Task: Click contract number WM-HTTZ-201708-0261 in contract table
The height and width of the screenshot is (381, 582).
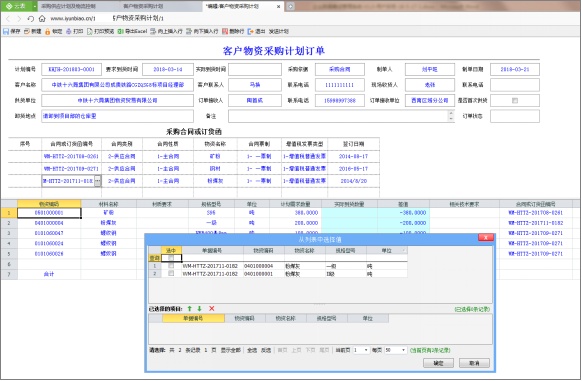Action: tap(71, 157)
